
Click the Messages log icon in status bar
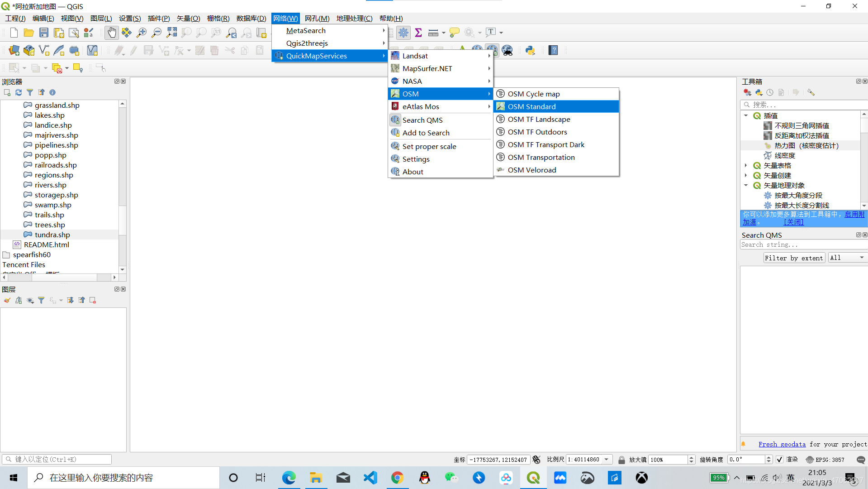861,460
